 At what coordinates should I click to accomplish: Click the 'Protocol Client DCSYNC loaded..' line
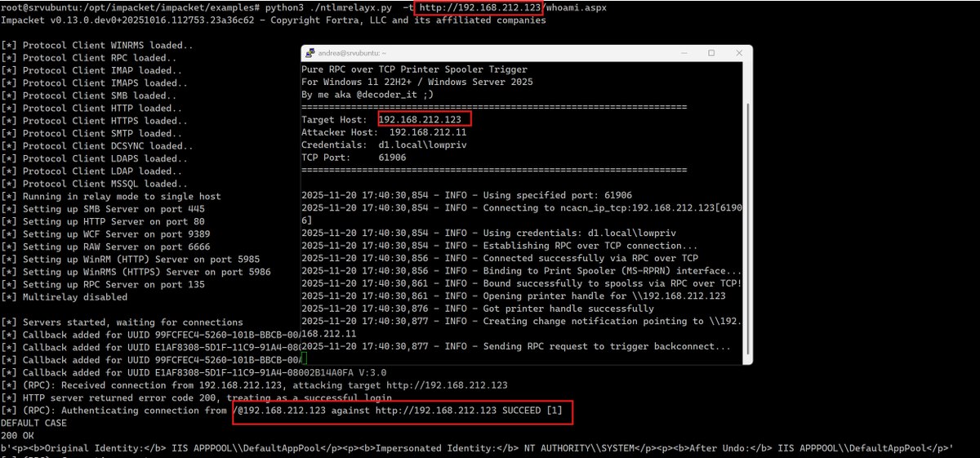click(97, 146)
